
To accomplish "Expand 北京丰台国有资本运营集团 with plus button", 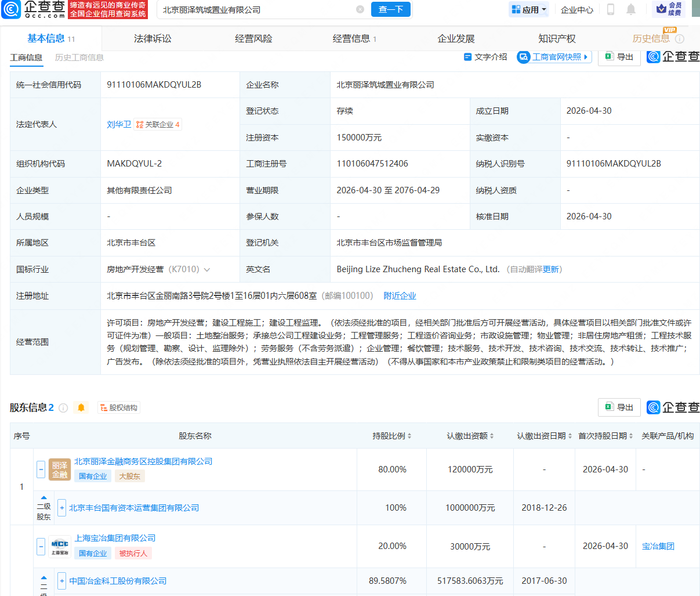I will click(x=62, y=508).
